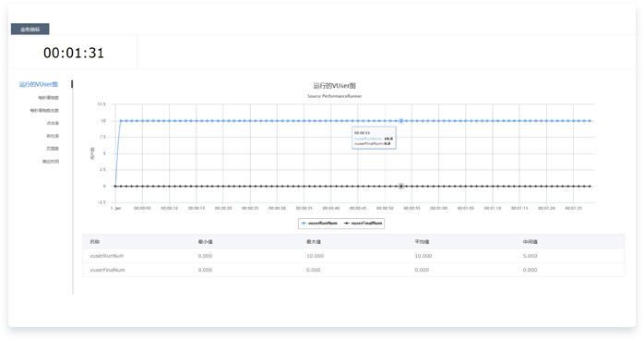Open the 页面数 chart
The height and width of the screenshot is (340, 644).
[x=53, y=149]
